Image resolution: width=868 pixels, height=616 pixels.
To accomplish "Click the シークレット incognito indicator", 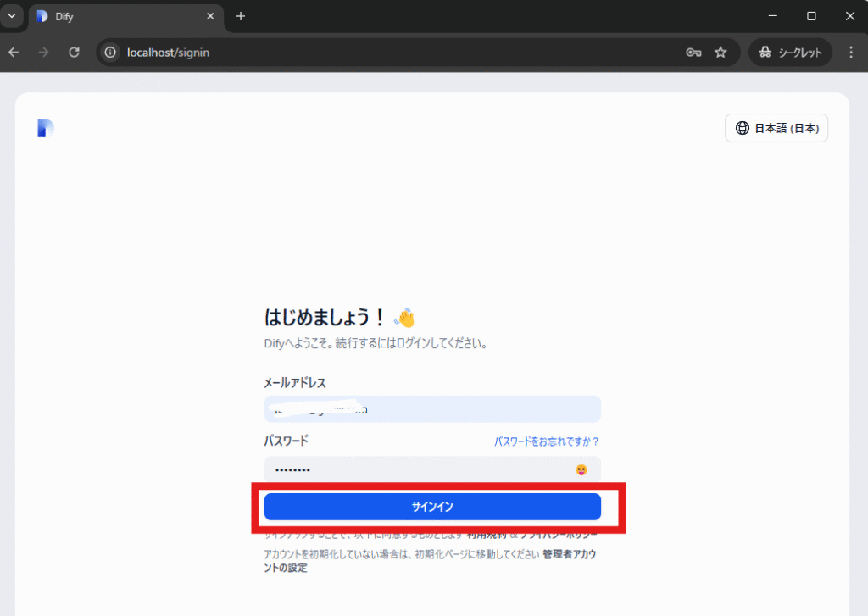I will pos(790,53).
